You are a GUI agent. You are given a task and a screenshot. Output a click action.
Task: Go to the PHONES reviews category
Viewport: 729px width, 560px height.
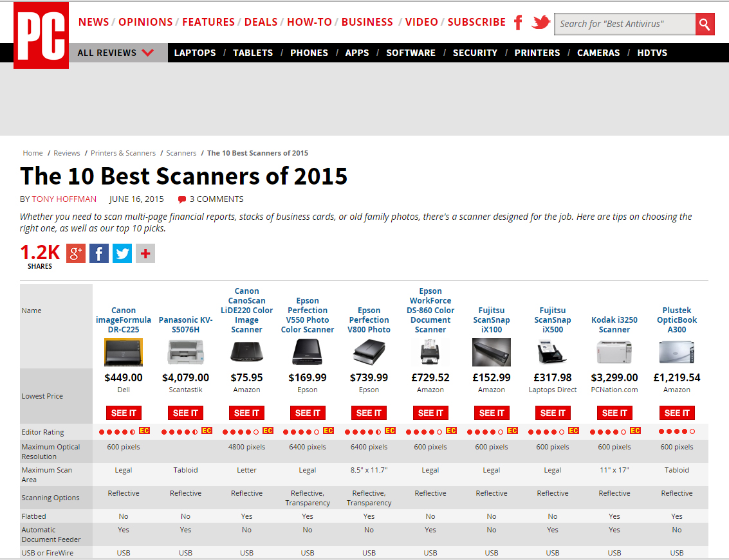click(309, 53)
